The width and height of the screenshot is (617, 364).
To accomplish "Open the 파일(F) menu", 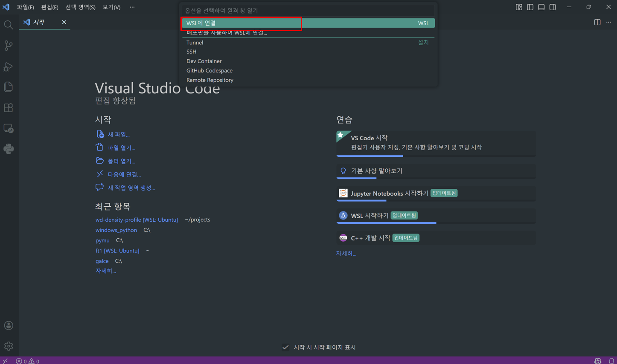I will (25, 7).
